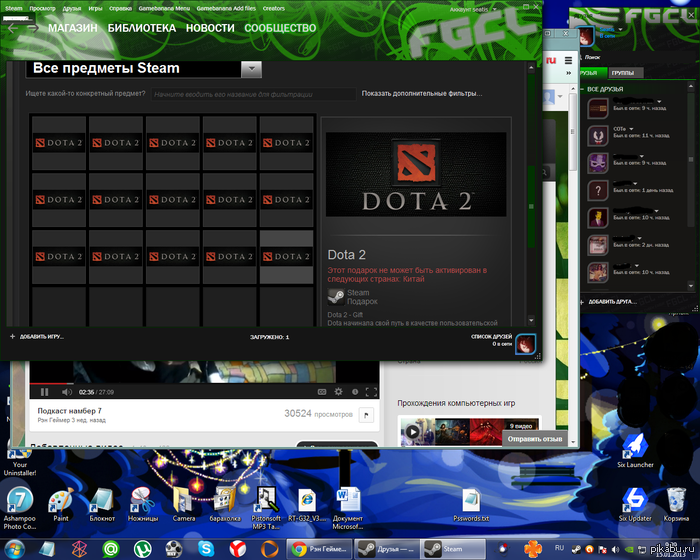Switch to the НОВОСТИ tab
The width and height of the screenshot is (700, 560).
[x=210, y=28]
